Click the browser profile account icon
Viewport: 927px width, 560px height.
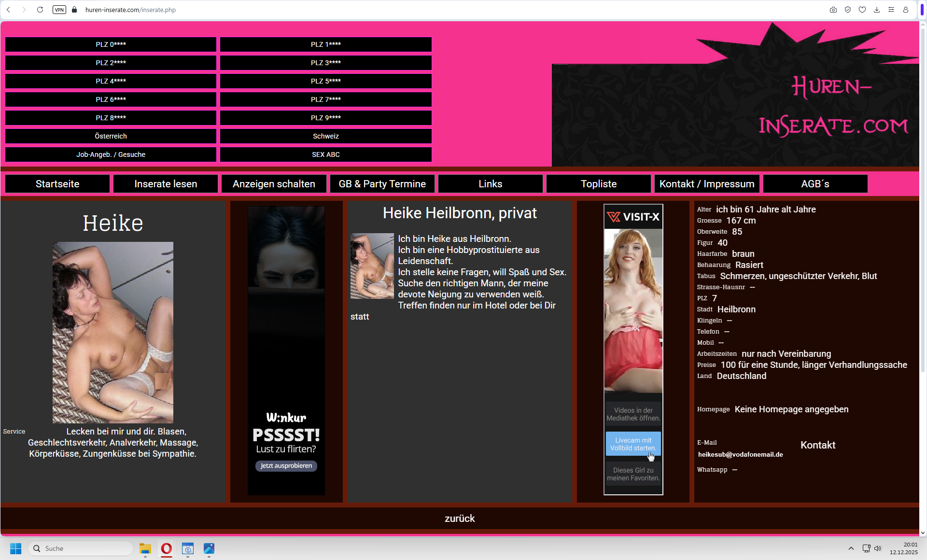(x=906, y=10)
